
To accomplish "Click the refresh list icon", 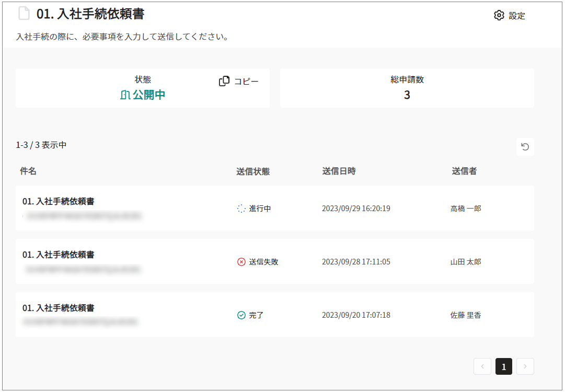I will (x=525, y=147).
